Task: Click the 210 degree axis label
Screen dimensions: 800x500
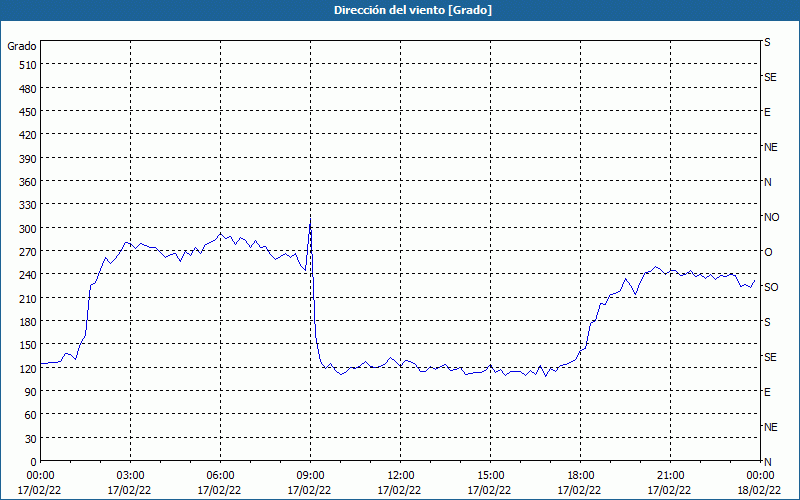Action: [28, 298]
